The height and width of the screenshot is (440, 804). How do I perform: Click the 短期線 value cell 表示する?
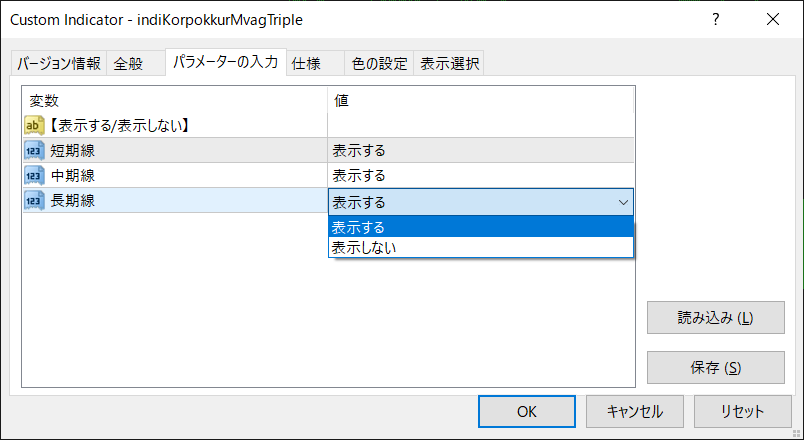pyautogui.click(x=480, y=151)
